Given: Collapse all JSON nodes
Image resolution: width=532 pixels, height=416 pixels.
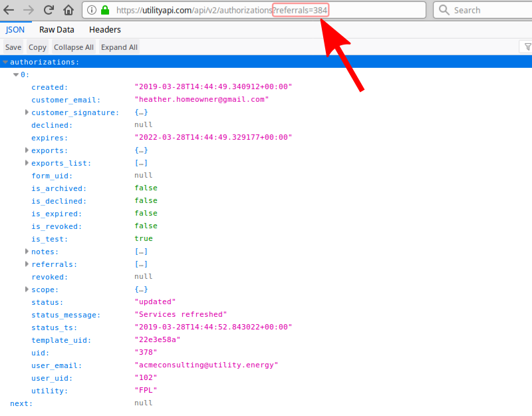Looking at the screenshot, I should pyautogui.click(x=74, y=47).
